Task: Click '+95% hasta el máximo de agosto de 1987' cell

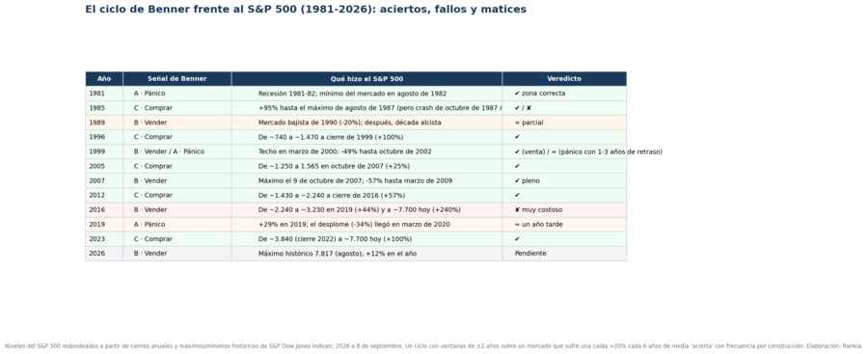Action: pyautogui.click(x=366, y=108)
